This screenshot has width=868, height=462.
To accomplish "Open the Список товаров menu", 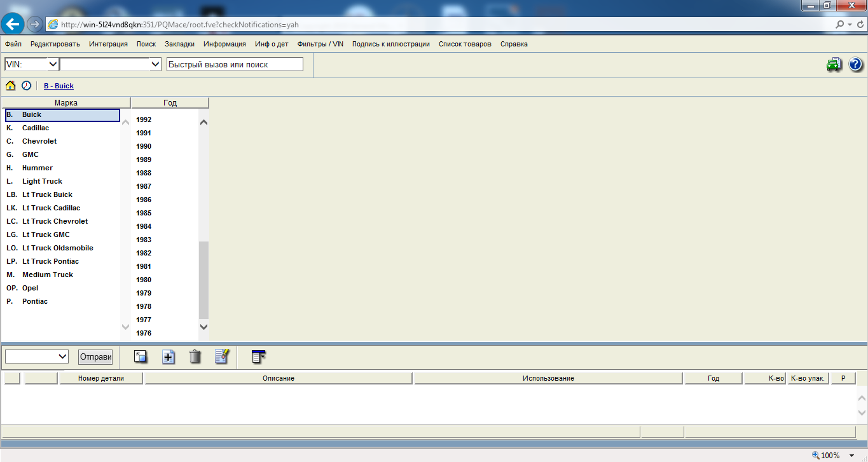I will (465, 44).
